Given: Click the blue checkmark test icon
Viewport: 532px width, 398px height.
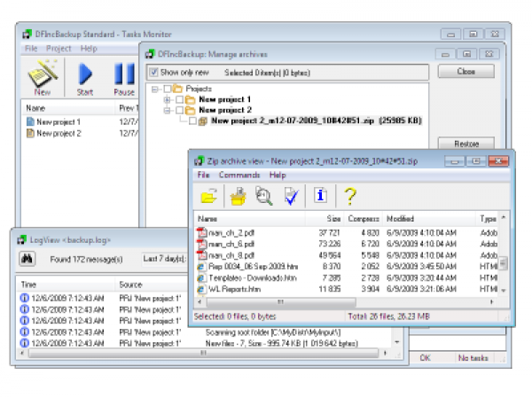Looking at the screenshot, I should tap(290, 196).
